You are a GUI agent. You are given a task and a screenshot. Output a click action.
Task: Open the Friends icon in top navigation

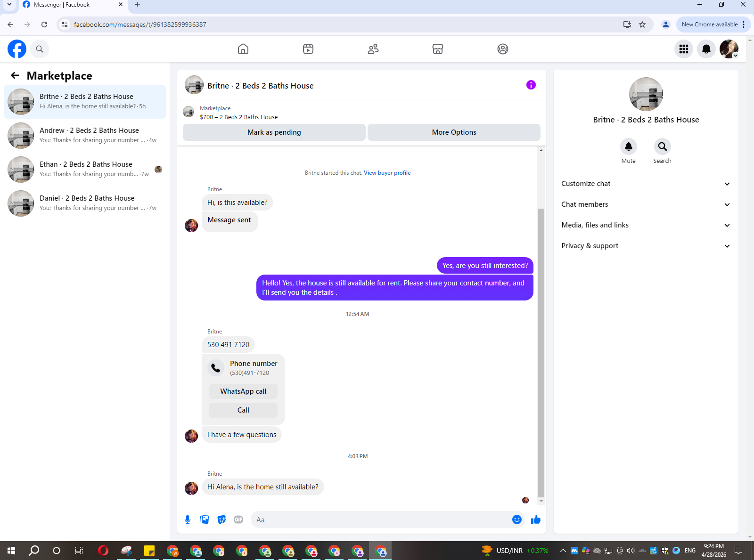click(x=373, y=49)
